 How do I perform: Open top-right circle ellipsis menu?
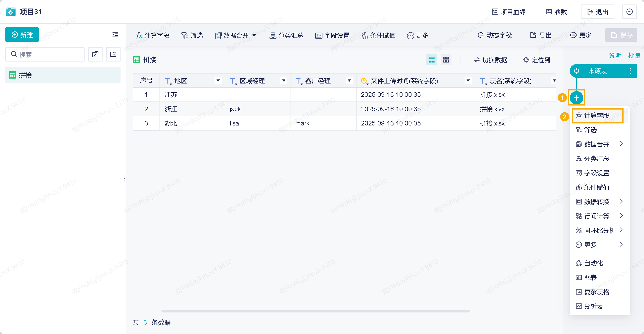(629, 12)
